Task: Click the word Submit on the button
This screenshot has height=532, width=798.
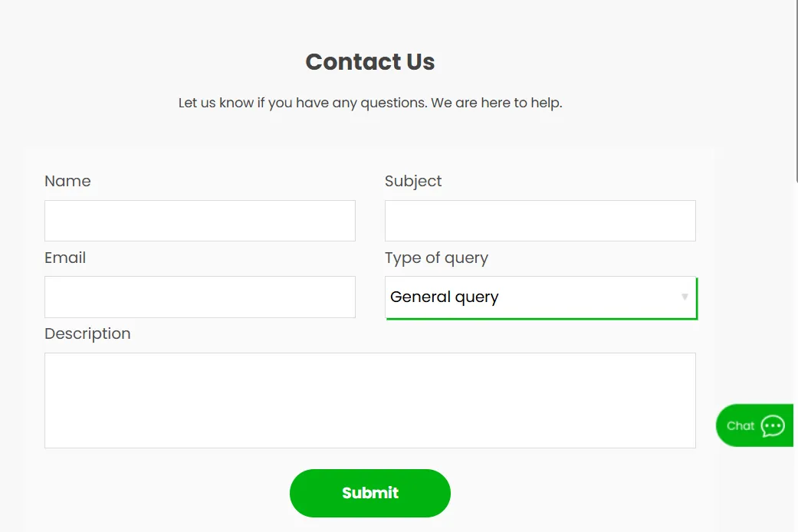Action: point(370,493)
